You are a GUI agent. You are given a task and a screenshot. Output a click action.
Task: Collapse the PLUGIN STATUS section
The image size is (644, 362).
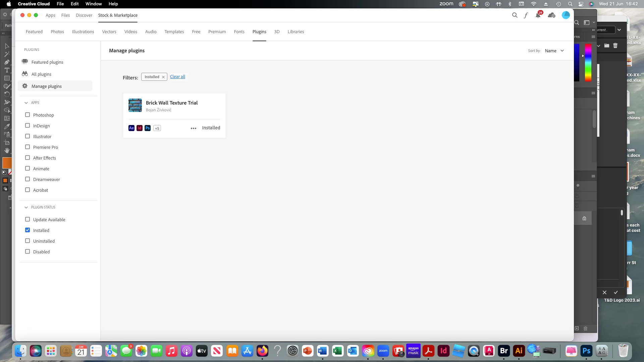pyautogui.click(x=26, y=207)
